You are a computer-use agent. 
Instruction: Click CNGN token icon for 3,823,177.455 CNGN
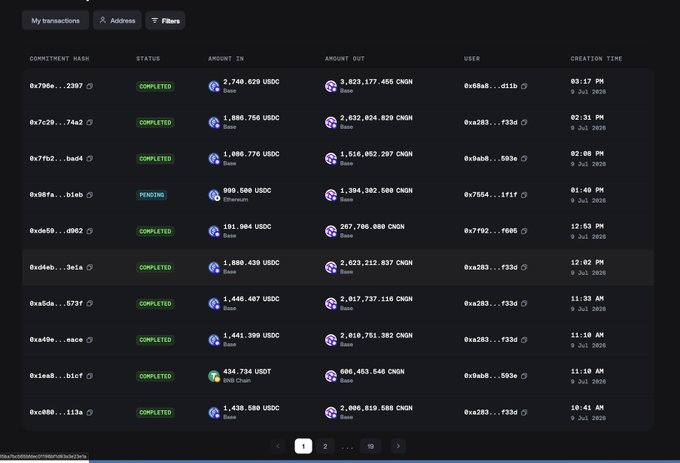coord(331,86)
